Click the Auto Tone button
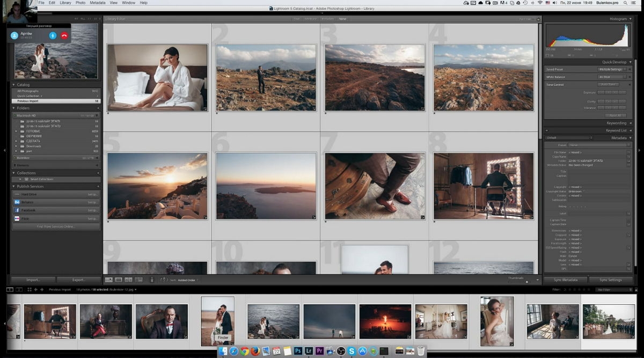The width and height of the screenshot is (644, 358). 609,84
